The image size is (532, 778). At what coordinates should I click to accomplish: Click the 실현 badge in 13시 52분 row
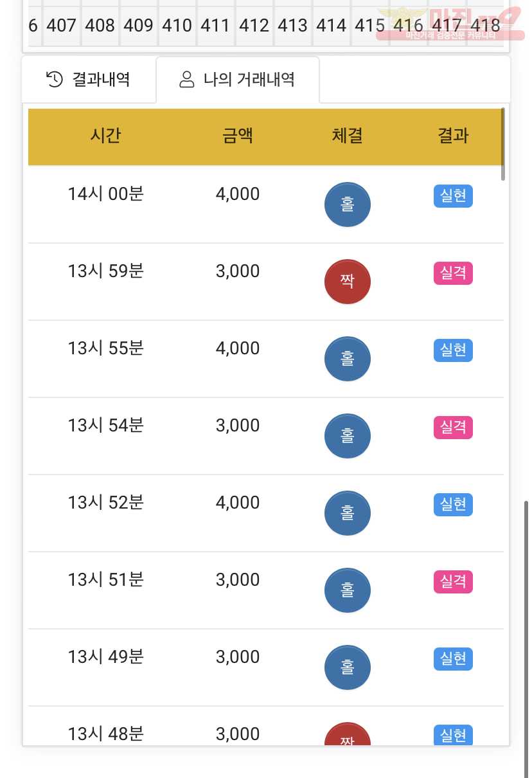point(454,505)
